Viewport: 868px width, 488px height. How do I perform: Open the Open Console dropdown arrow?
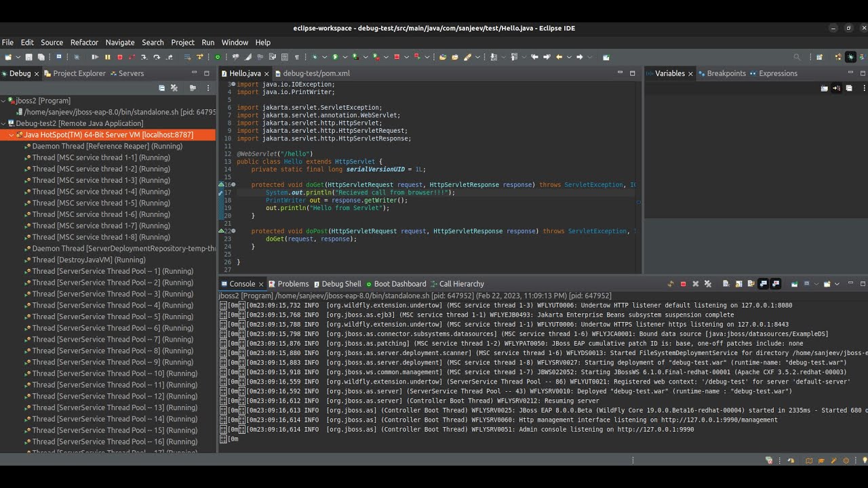(x=837, y=284)
